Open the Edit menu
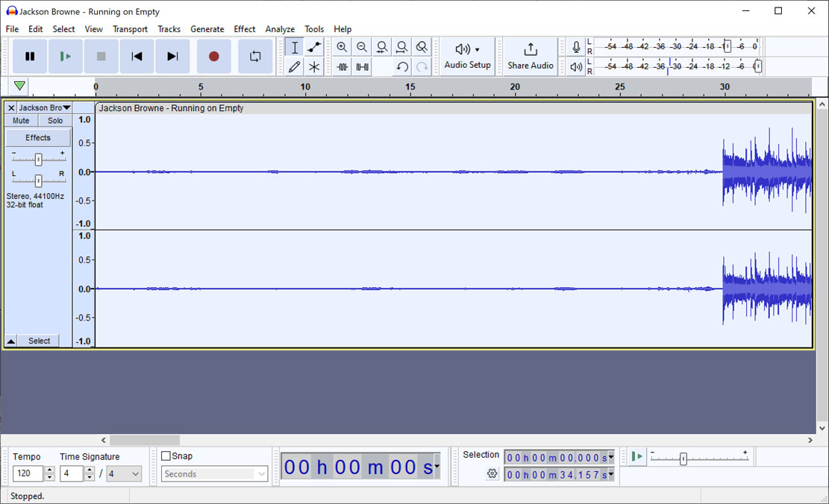This screenshot has height=504, width=829. coord(35,29)
